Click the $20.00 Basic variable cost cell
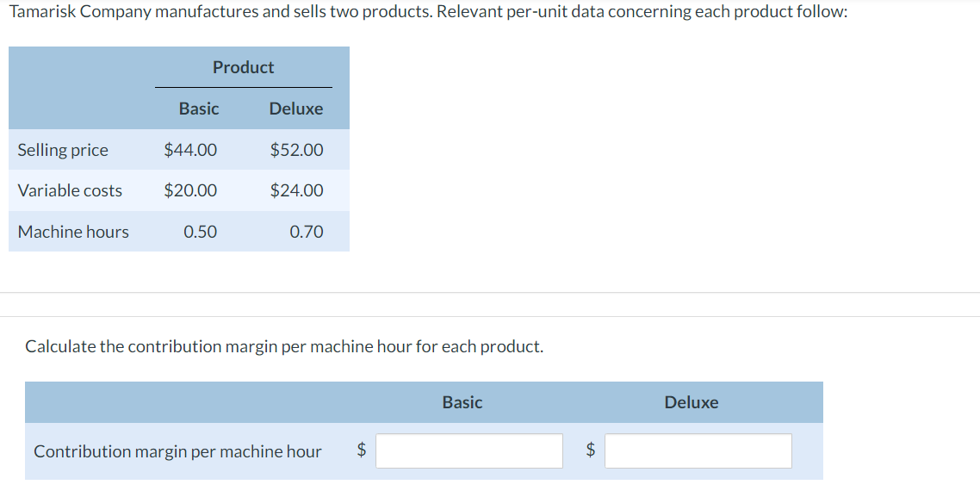980x497 pixels. click(190, 190)
